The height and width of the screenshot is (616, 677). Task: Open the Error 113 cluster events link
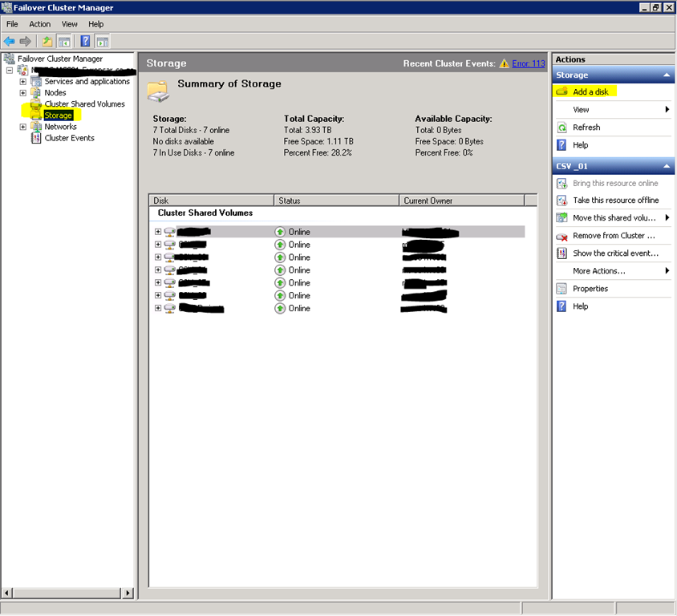(x=528, y=63)
